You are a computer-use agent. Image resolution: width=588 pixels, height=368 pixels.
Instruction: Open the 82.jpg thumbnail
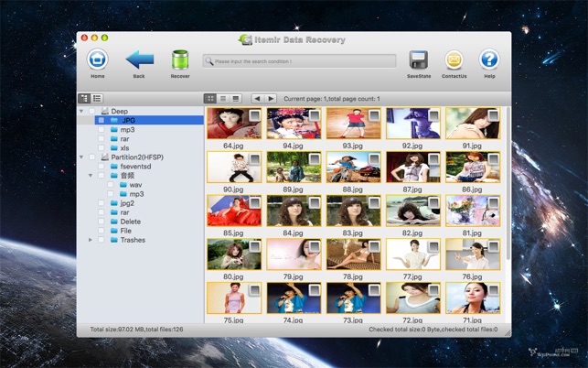pos(412,211)
